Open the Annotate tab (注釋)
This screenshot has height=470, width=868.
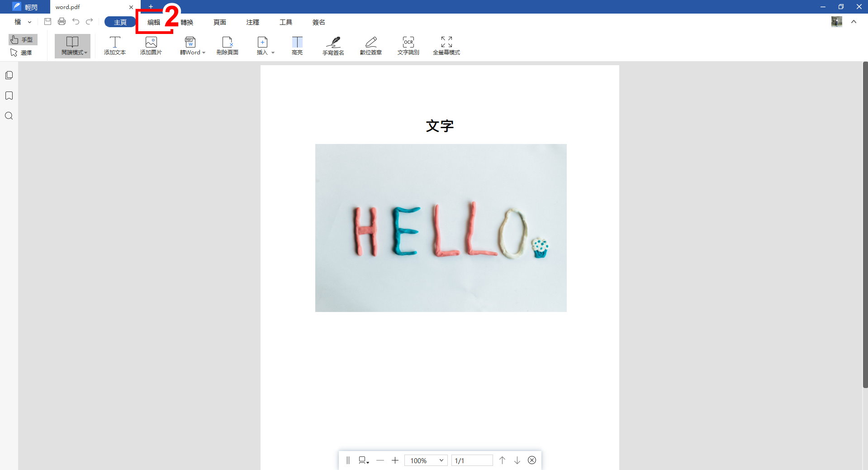point(253,22)
